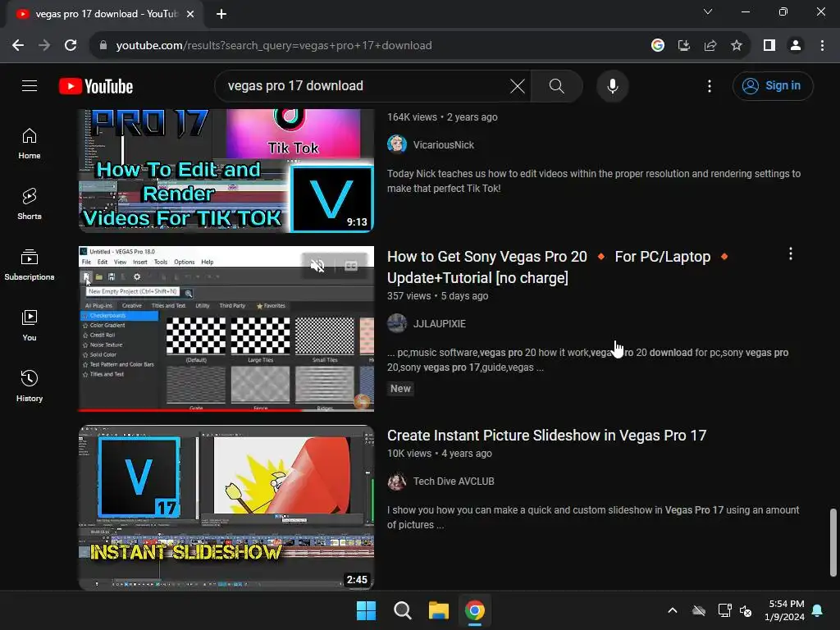Go back in browser
Screen dimensions: 840x630
[18, 46]
